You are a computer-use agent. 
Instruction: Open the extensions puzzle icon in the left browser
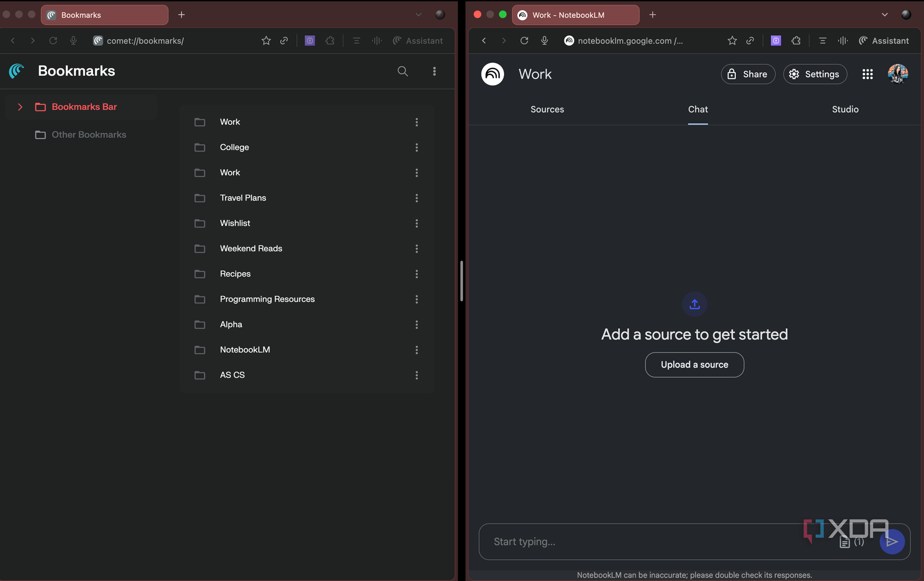tap(330, 40)
